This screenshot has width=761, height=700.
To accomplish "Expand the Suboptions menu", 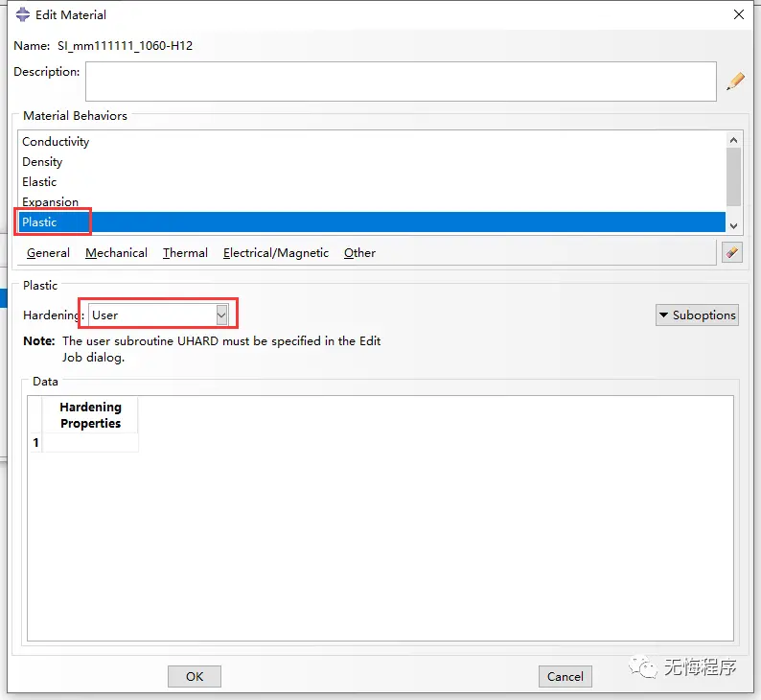I will (697, 315).
